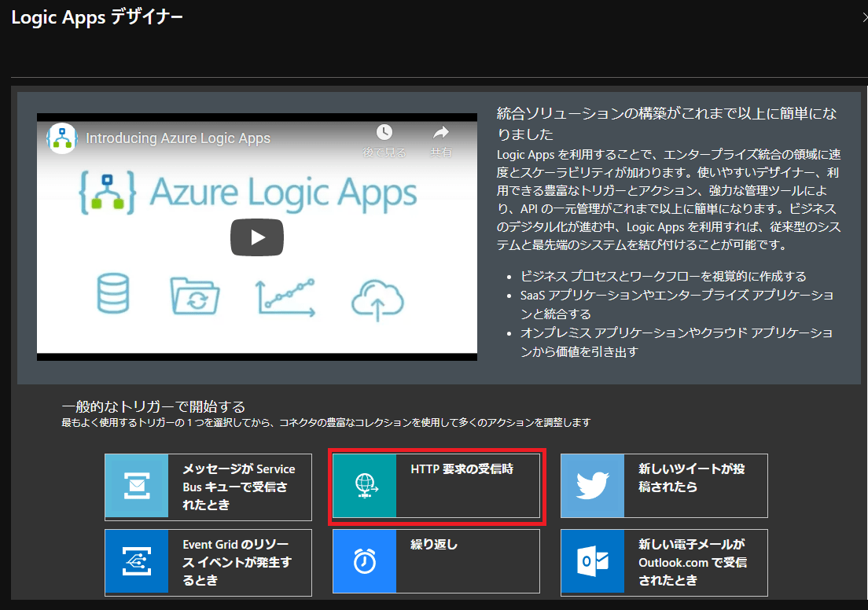The height and width of the screenshot is (610, 868).
Task: Choose HTTP 要求の受信時 trigger
Action: click(x=436, y=486)
